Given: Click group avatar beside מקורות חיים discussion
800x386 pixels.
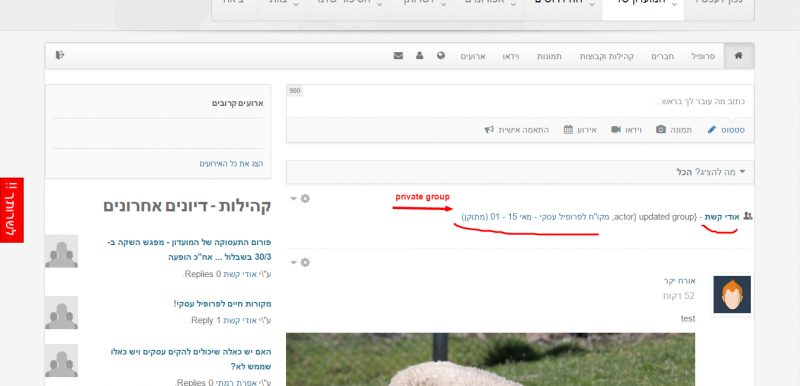Looking at the screenshot, I should click(61, 313).
